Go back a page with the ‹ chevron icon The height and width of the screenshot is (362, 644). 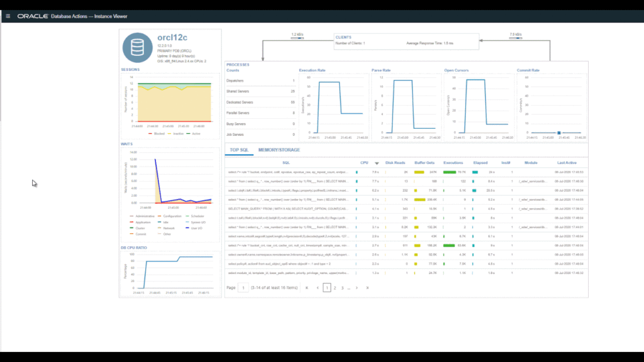pos(318,287)
